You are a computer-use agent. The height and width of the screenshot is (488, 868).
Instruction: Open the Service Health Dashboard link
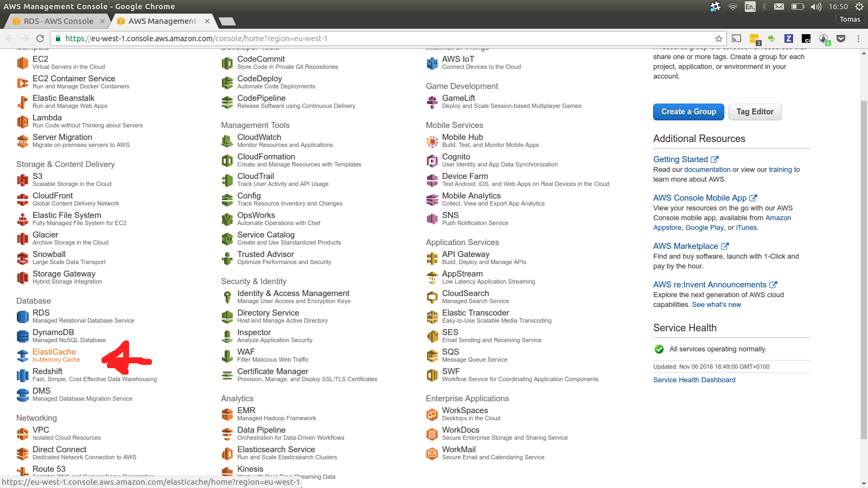[694, 380]
